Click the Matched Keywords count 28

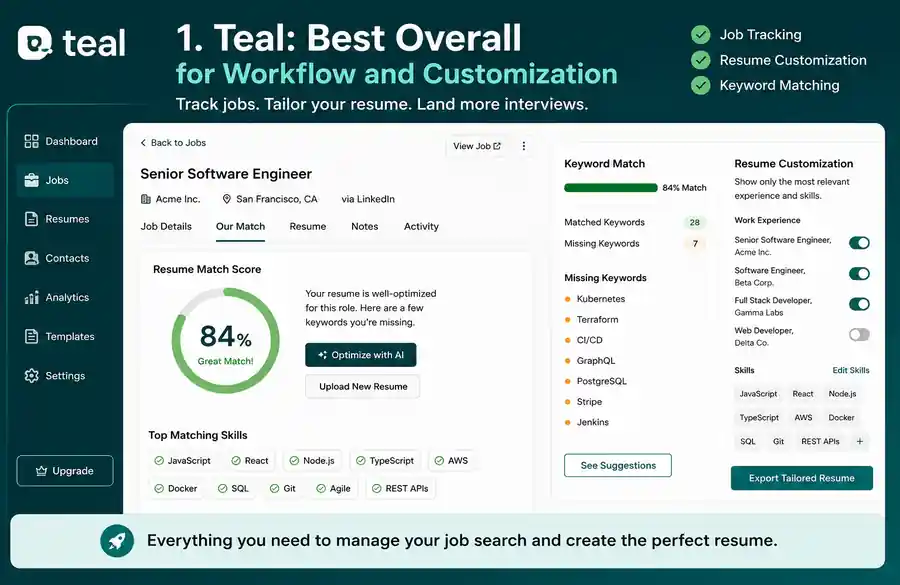695,222
